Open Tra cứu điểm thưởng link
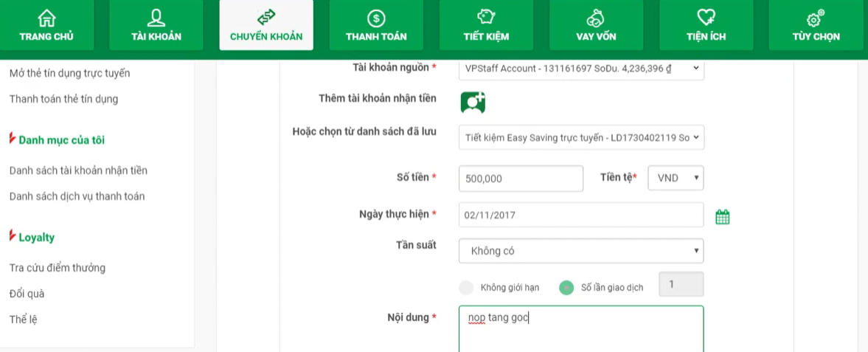This screenshot has width=868, height=352. point(58,268)
